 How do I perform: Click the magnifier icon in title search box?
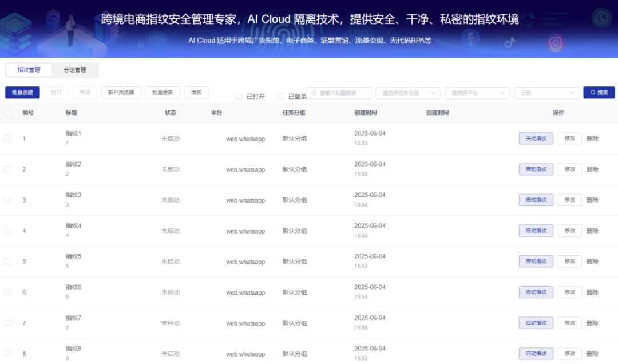coord(314,93)
